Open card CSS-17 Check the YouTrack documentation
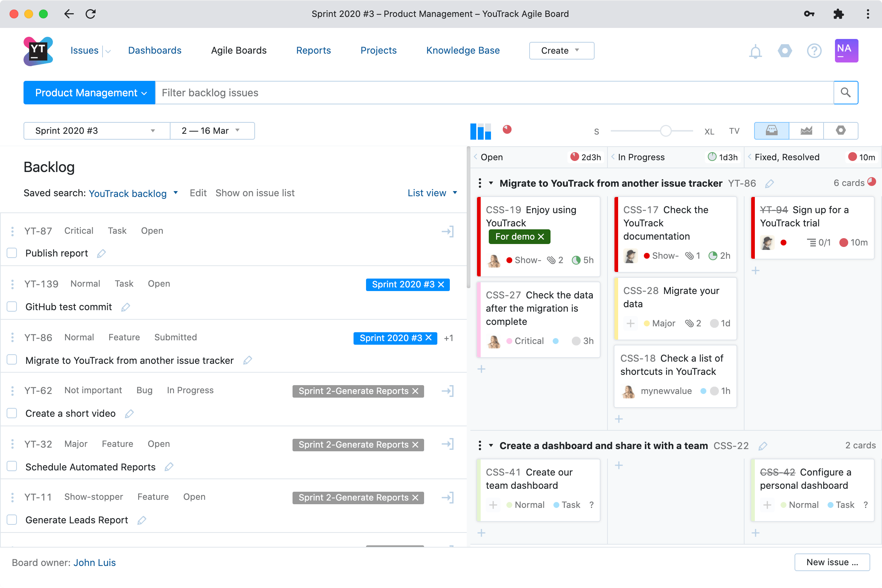The height and width of the screenshot is (588, 882). point(675,234)
